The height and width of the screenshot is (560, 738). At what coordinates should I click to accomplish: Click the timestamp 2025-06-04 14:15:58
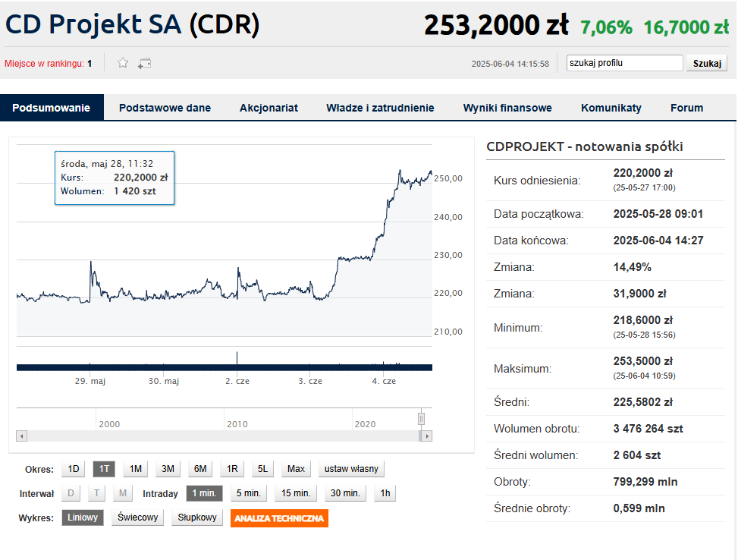(x=510, y=64)
